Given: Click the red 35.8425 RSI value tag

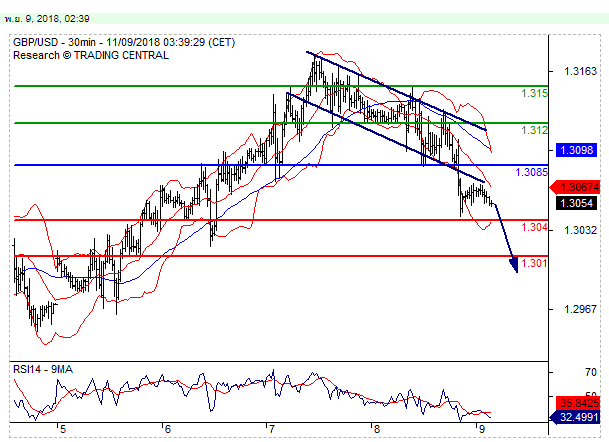Looking at the screenshot, I should coord(578,403).
